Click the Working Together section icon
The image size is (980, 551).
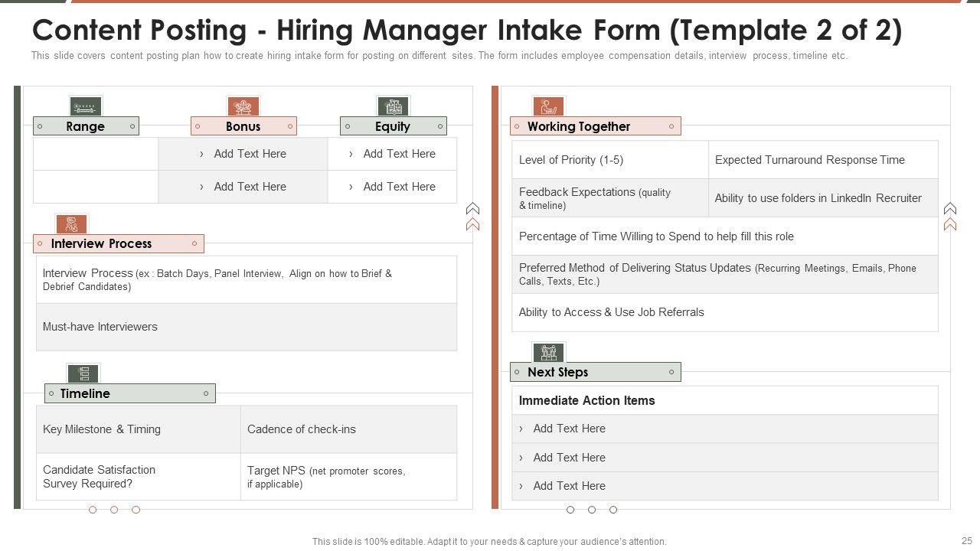(548, 106)
